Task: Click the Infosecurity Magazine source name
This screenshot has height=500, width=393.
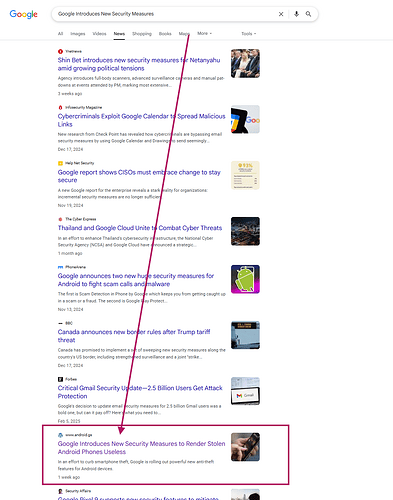Action: click(x=84, y=107)
